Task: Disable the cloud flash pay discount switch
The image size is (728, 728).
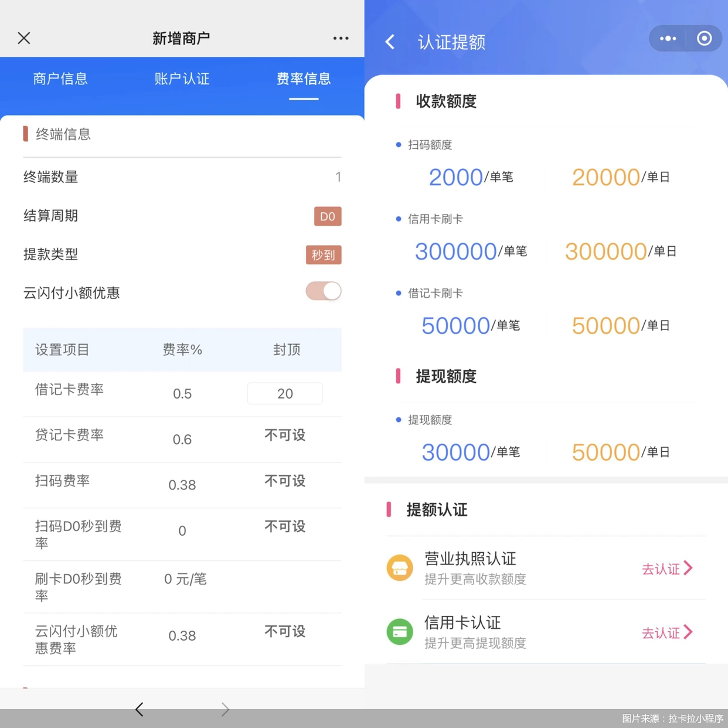Action: pos(323,291)
